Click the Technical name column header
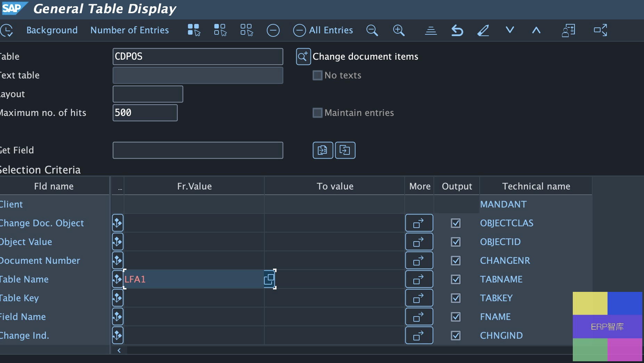The image size is (644, 363). pyautogui.click(x=536, y=186)
